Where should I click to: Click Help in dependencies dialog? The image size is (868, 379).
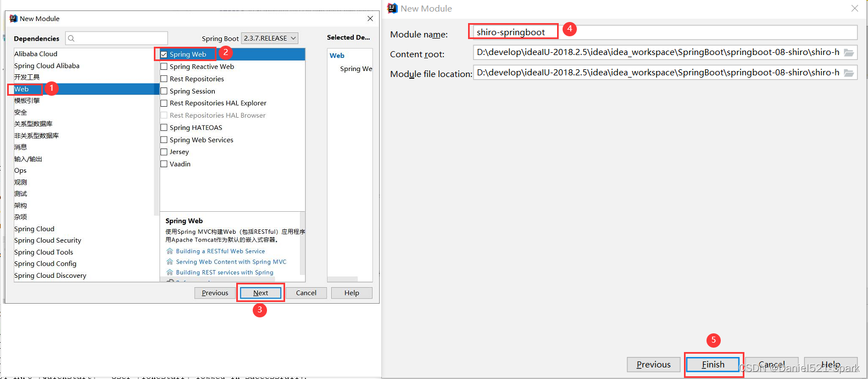pos(352,293)
